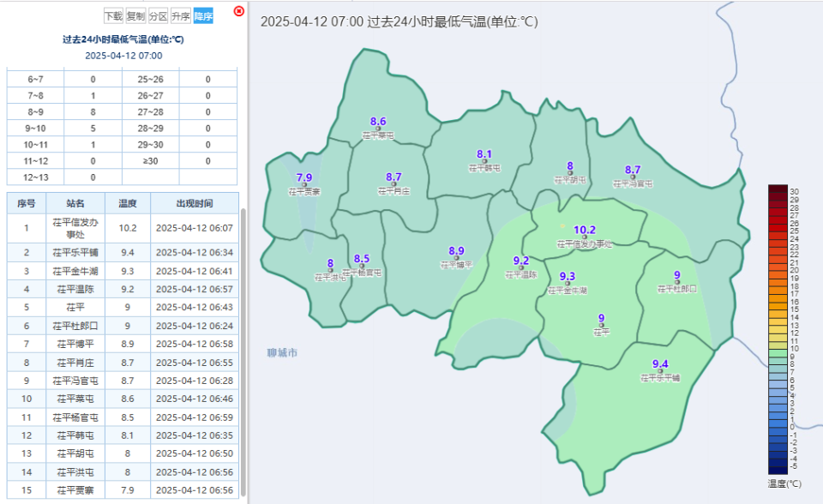This screenshot has height=504, width=823.
Task: Select table row 茌平洪屯
Action: 123,472
